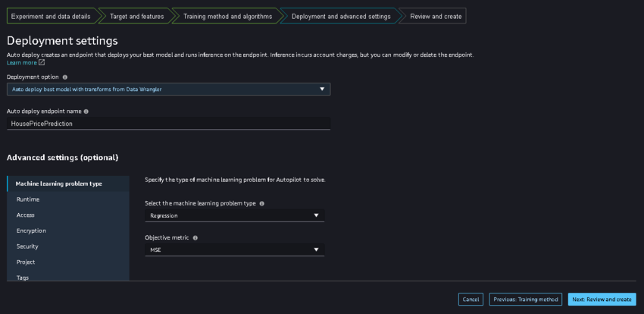Viewport: 644px width, 314px height.
Task: Open the Runtime advanced settings section
Action: click(x=68, y=199)
